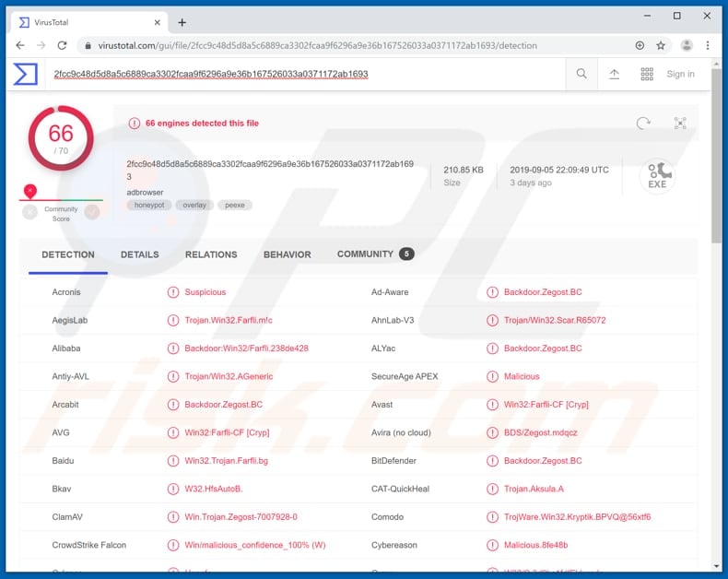This screenshot has width=728, height=579.
Task: Click 'Backdoor:Win32/Farfli.238de428' Alibaba result
Action: (x=247, y=349)
